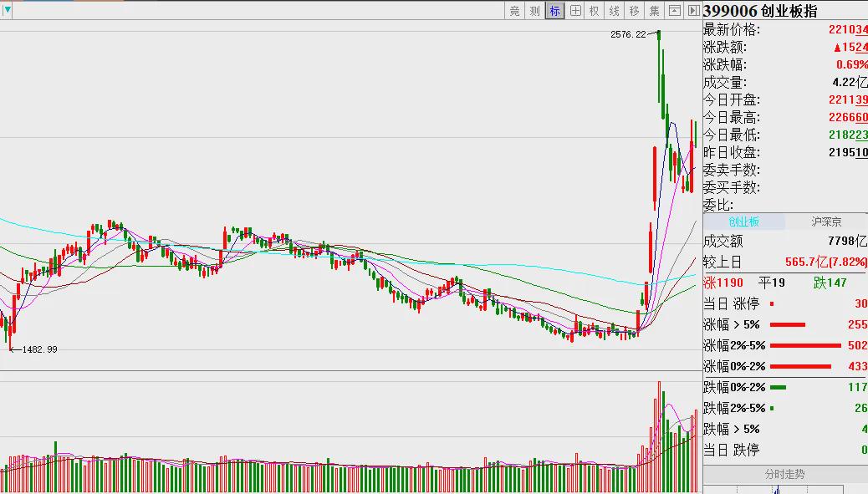Click the grid layout icon
The image size is (868, 494).
(575, 11)
